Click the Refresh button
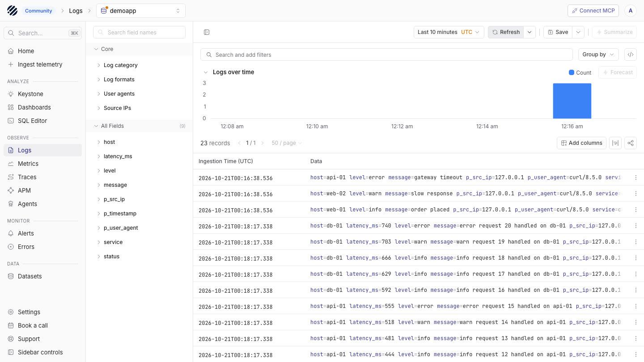Image resolution: width=644 pixels, height=362 pixels. 506,32
